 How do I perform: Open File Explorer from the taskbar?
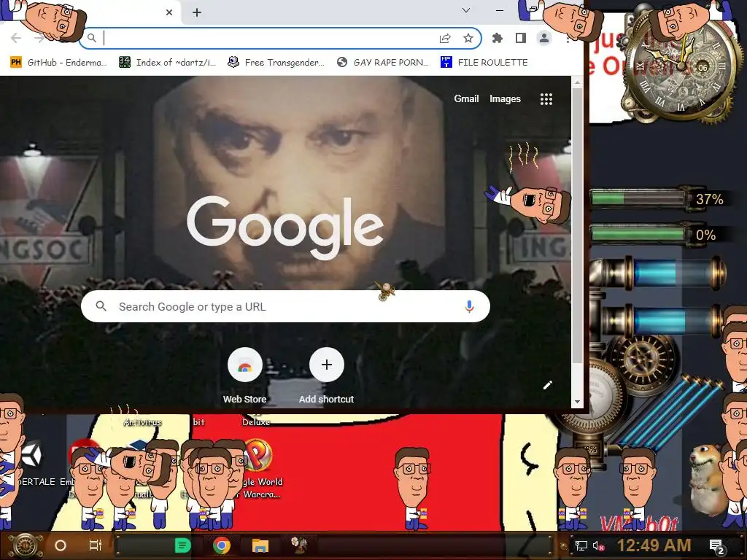(260, 545)
